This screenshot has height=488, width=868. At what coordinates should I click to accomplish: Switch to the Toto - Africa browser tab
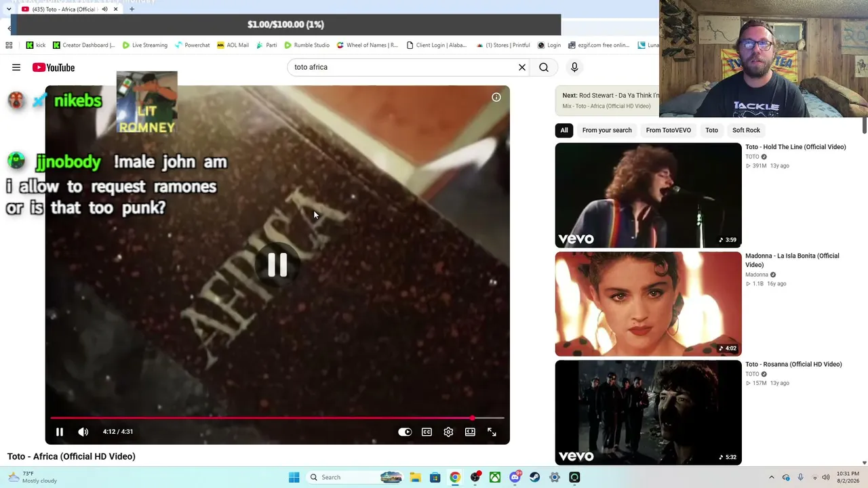point(70,9)
